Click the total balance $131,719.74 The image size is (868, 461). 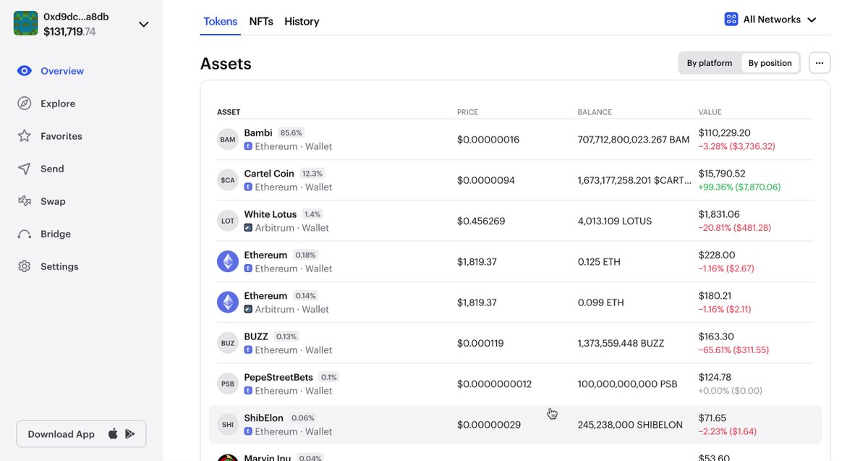coord(69,32)
